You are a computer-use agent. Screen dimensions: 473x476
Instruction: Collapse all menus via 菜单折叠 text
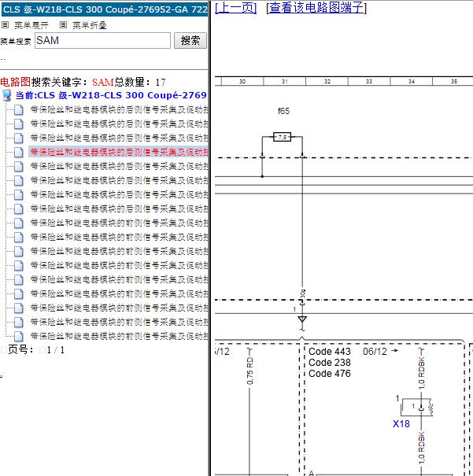(90, 25)
